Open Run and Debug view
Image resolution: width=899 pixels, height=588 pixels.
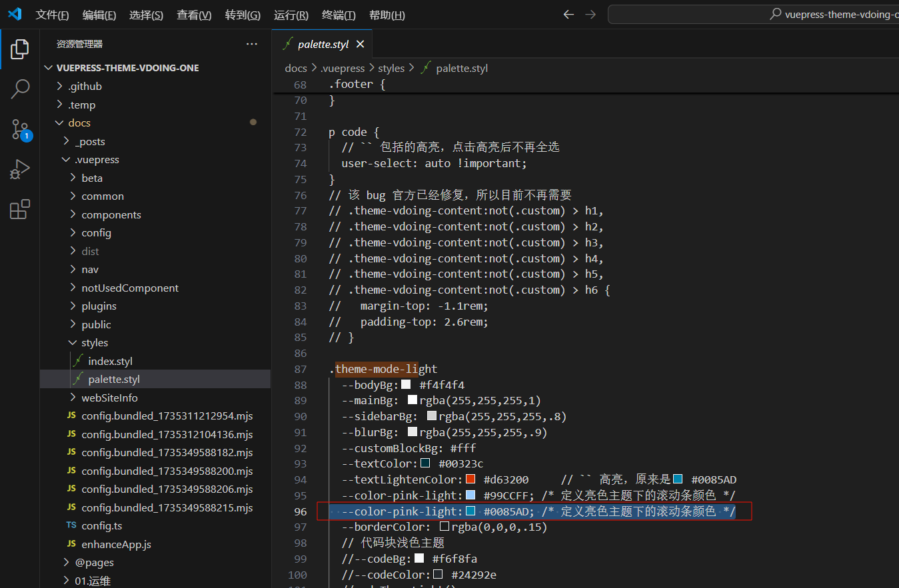[20, 170]
